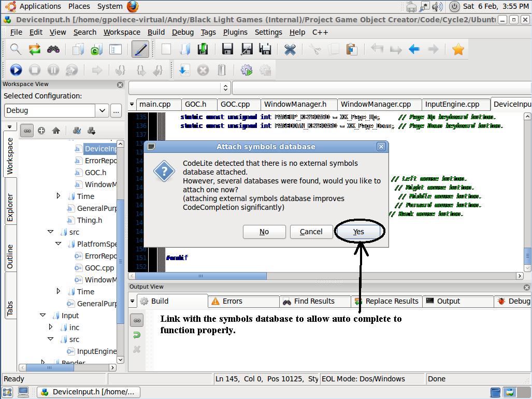Click Yes in Attach symbols database dialog
The height and width of the screenshot is (399, 532).
click(358, 232)
